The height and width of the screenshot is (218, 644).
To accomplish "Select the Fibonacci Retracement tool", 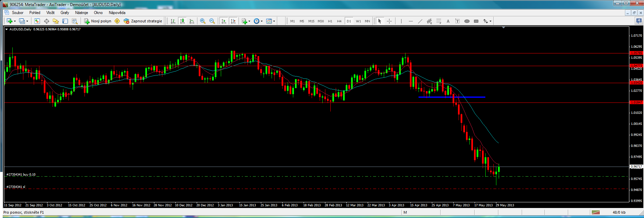I will click(x=439, y=21).
